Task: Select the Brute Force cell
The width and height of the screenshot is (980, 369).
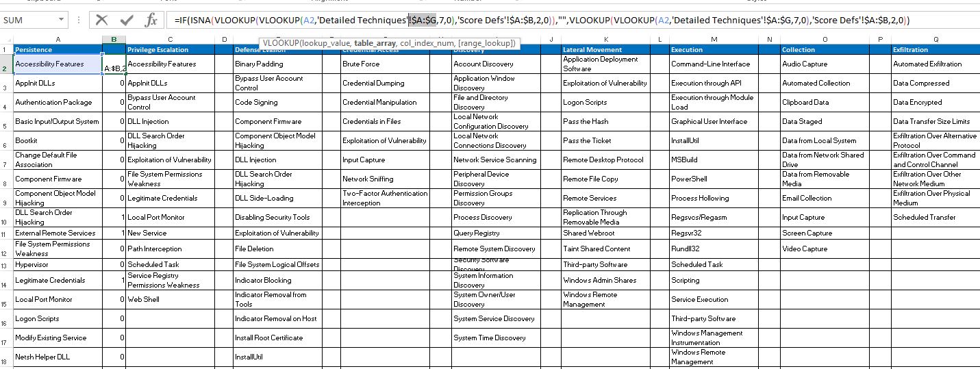Action: (x=386, y=64)
